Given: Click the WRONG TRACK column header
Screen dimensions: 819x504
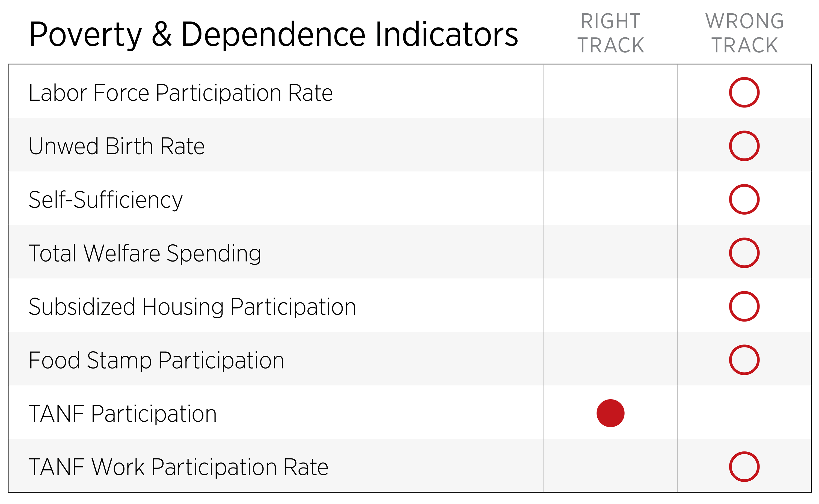Looking at the screenshot, I should click(744, 33).
